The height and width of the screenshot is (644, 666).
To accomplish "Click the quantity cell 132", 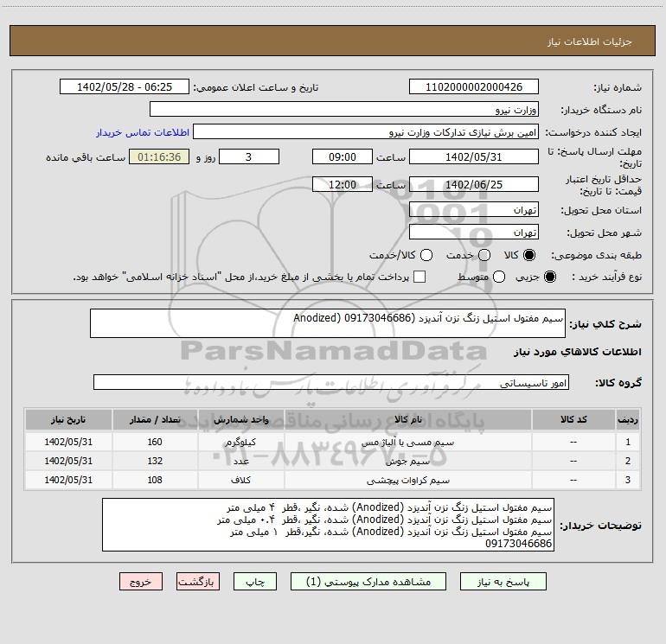I will coord(155,461).
